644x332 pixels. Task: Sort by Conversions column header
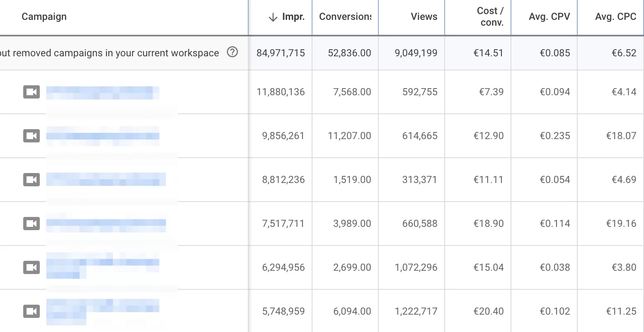click(x=345, y=17)
